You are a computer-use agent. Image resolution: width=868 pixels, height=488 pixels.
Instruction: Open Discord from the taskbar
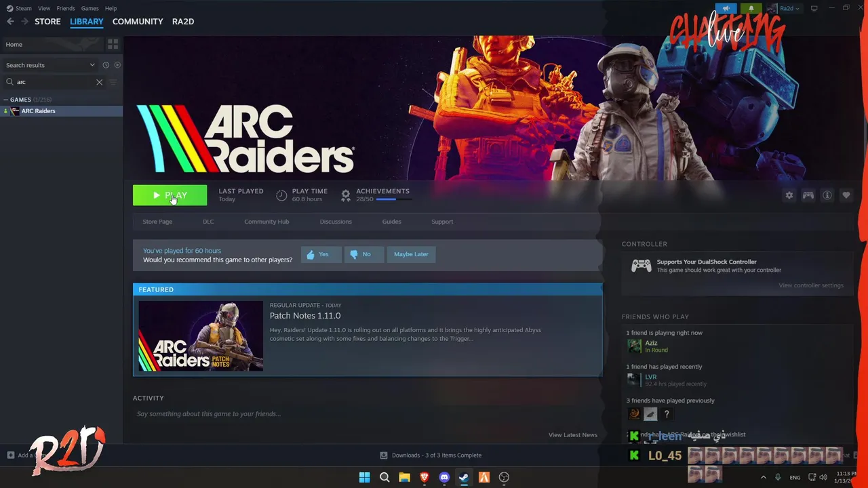click(444, 477)
